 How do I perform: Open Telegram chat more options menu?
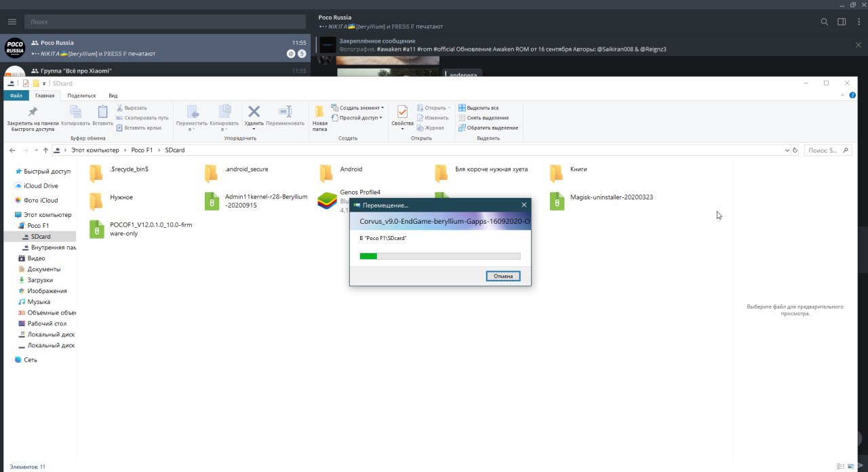tap(859, 22)
